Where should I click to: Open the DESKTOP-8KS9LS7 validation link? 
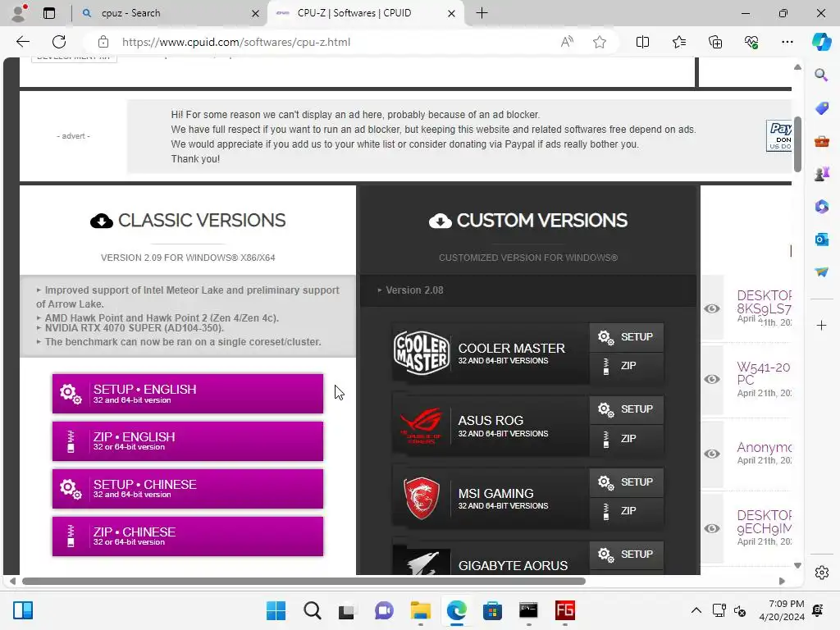(x=764, y=302)
